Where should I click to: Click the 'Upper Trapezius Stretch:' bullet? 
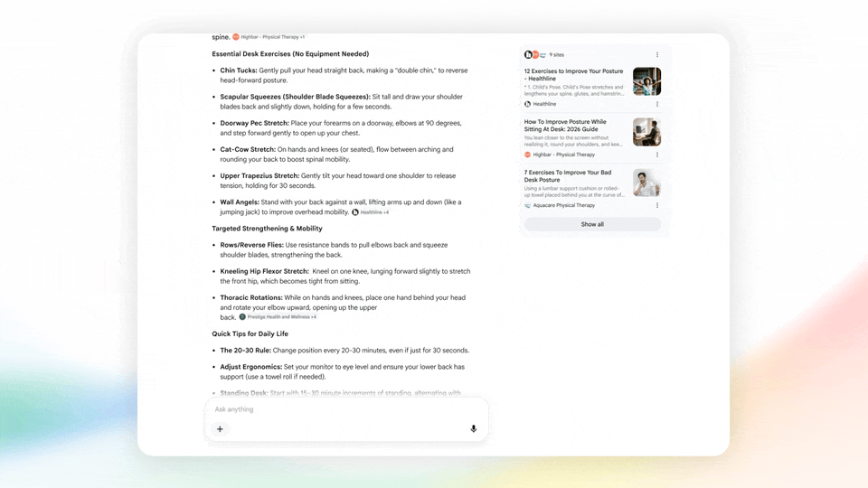tap(259, 176)
